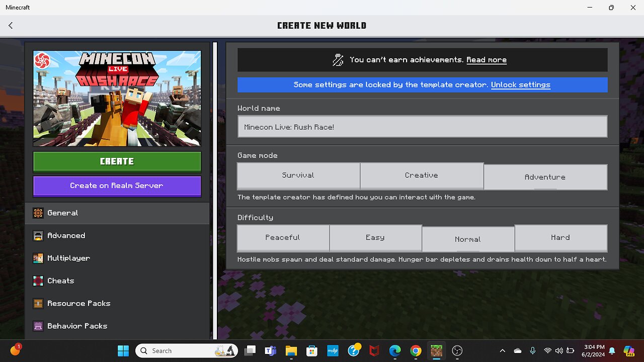
Task: Click the Advanced chest icon in sidebar
Action: coord(38,235)
